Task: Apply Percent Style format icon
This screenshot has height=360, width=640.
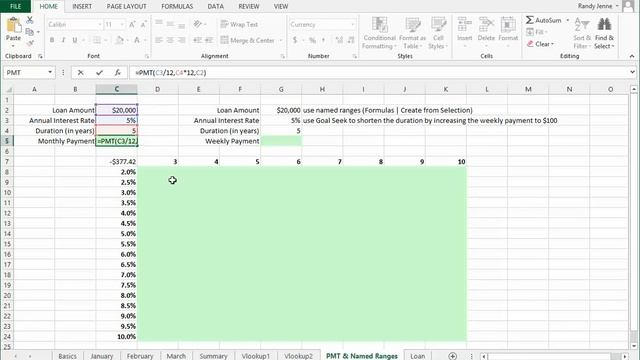Action: (312, 40)
